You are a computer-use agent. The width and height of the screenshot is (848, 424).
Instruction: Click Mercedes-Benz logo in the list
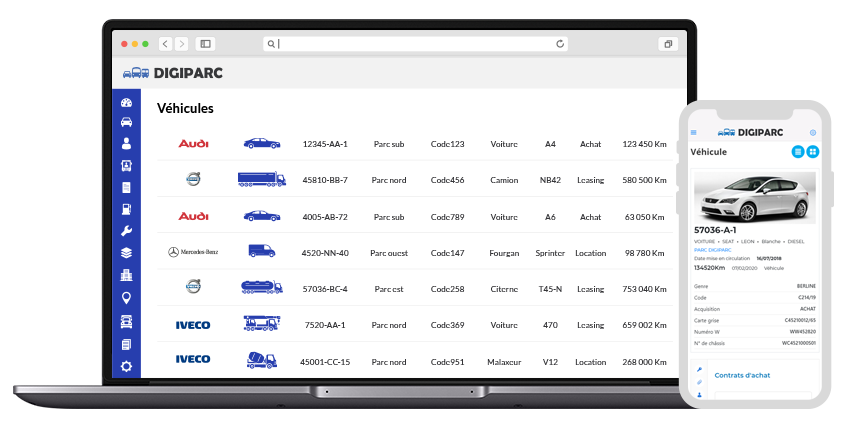coord(193,252)
